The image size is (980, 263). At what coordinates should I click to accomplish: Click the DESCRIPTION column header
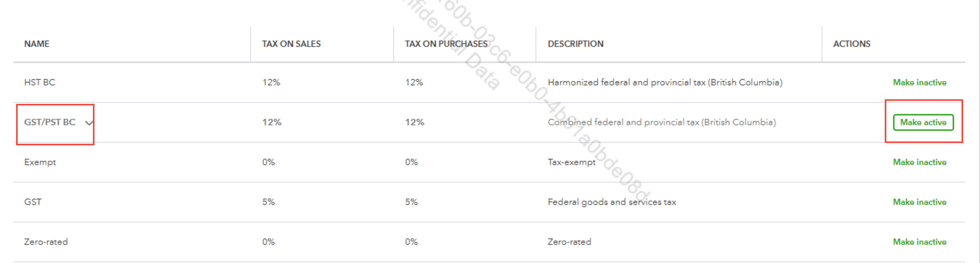coord(575,44)
